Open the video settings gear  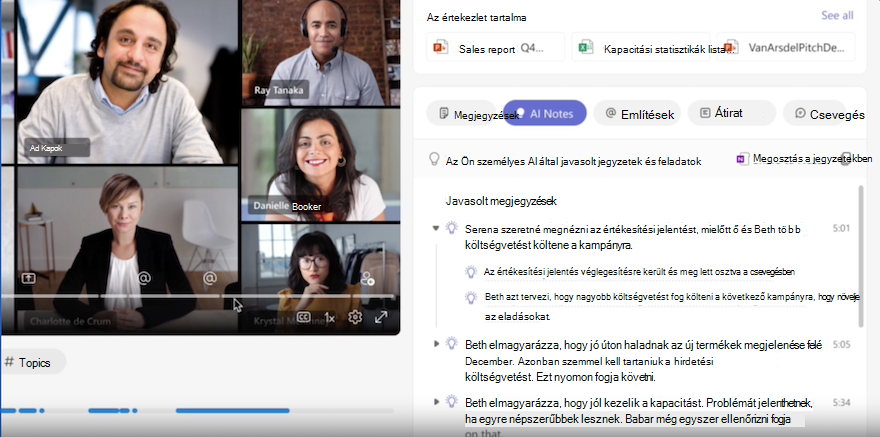[x=355, y=318]
